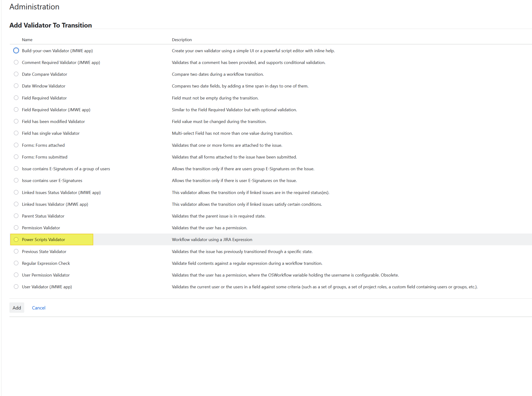Cancel adding a validator

coord(39,308)
